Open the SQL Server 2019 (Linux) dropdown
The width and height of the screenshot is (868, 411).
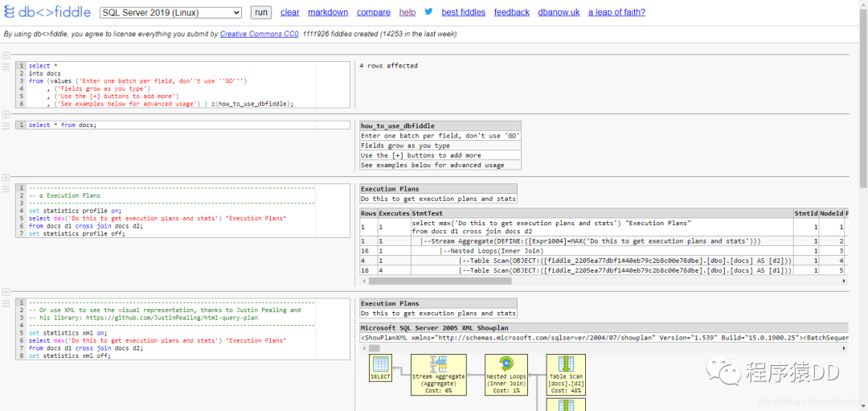(x=170, y=13)
